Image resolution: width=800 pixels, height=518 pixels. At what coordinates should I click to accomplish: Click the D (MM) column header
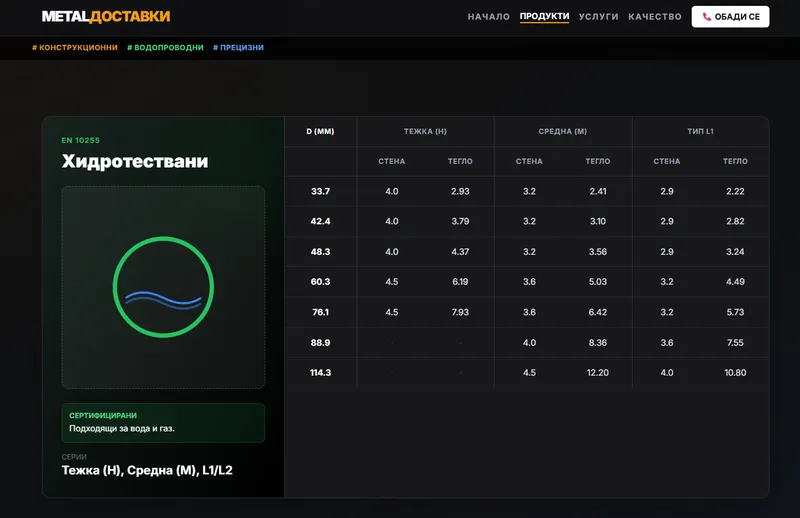(x=320, y=131)
